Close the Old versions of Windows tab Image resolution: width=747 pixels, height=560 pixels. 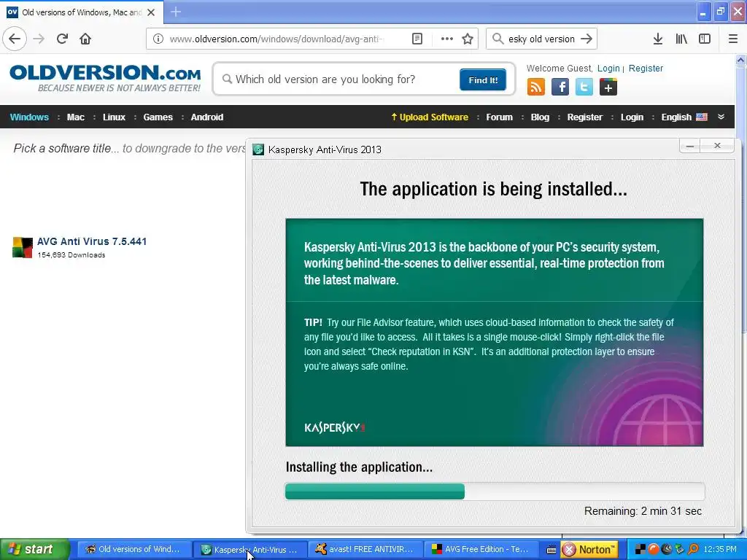151,12
